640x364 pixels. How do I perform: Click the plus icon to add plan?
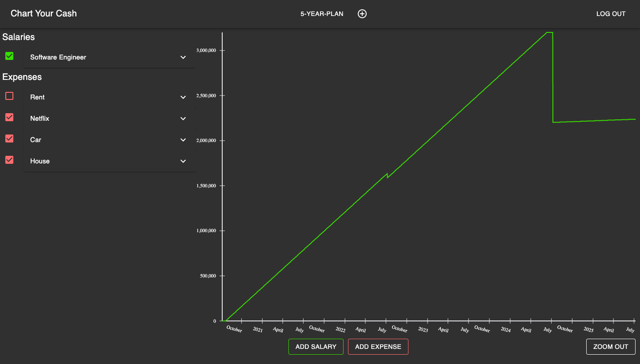pyautogui.click(x=362, y=14)
